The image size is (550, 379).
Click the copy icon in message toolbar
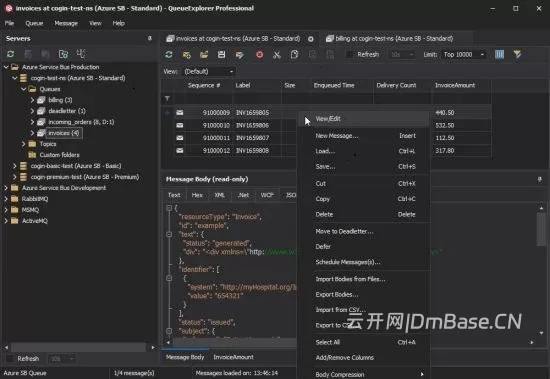coord(294,55)
